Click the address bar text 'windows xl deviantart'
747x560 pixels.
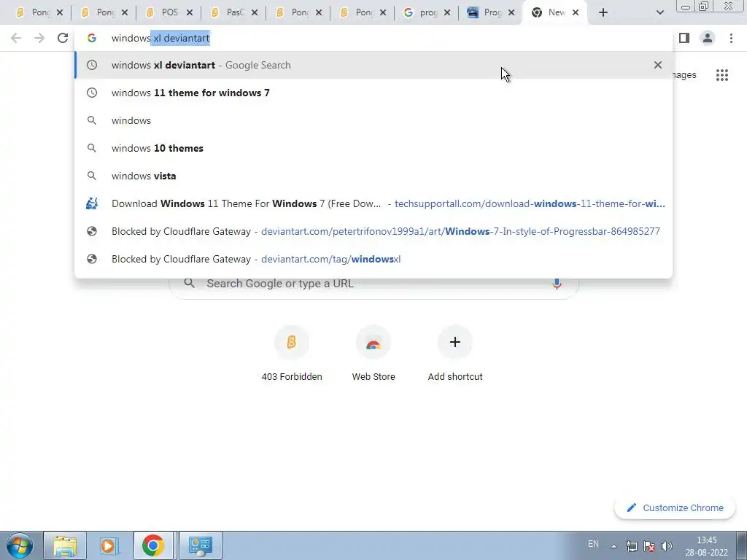tap(160, 38)
